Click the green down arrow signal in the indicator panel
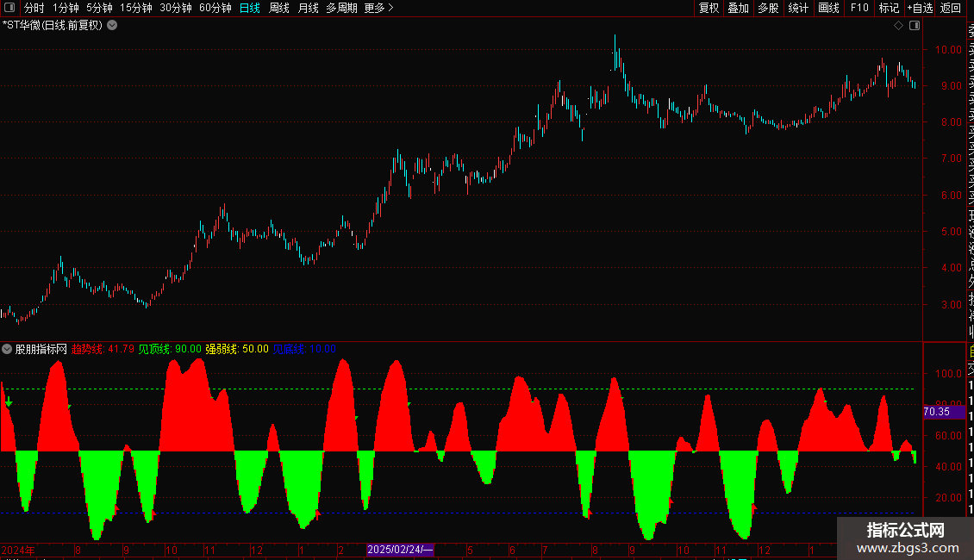 click(9, 401)
